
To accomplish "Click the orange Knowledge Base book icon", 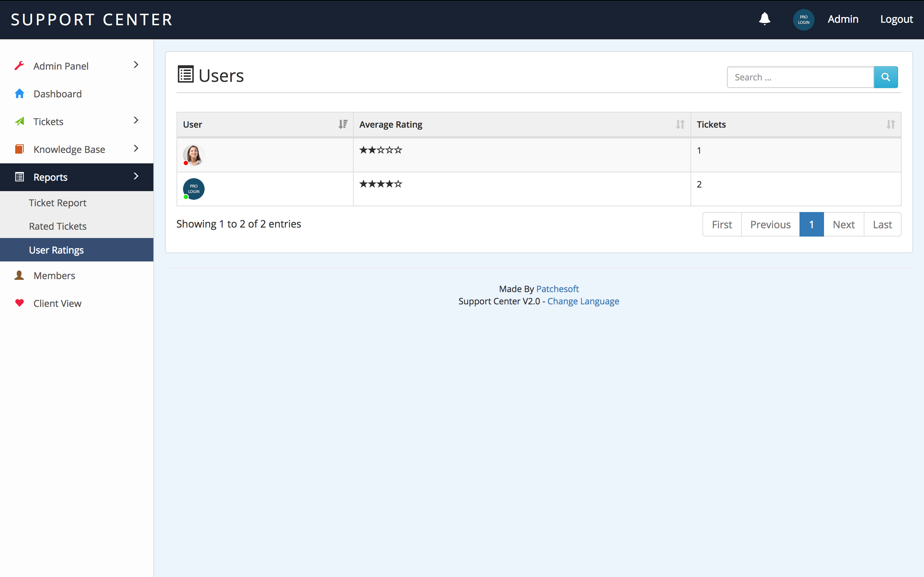I will [x=19, y=149].
